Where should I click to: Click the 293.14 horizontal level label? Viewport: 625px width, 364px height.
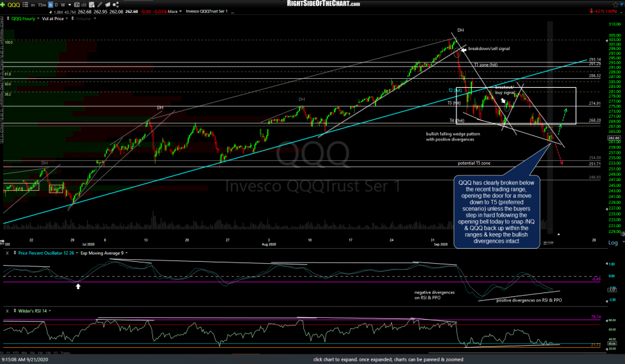click(x=594, y=59)
